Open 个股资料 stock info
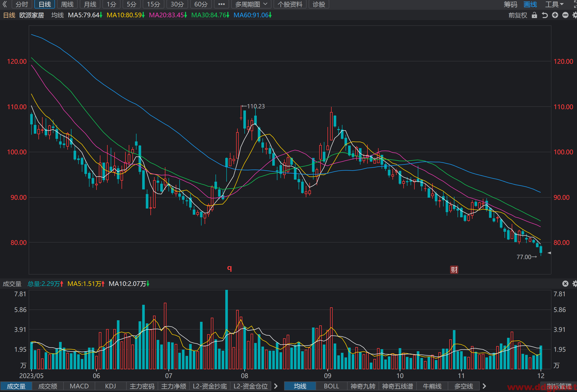Viewport: 577px width, 392px height. (x=290, y=4)
